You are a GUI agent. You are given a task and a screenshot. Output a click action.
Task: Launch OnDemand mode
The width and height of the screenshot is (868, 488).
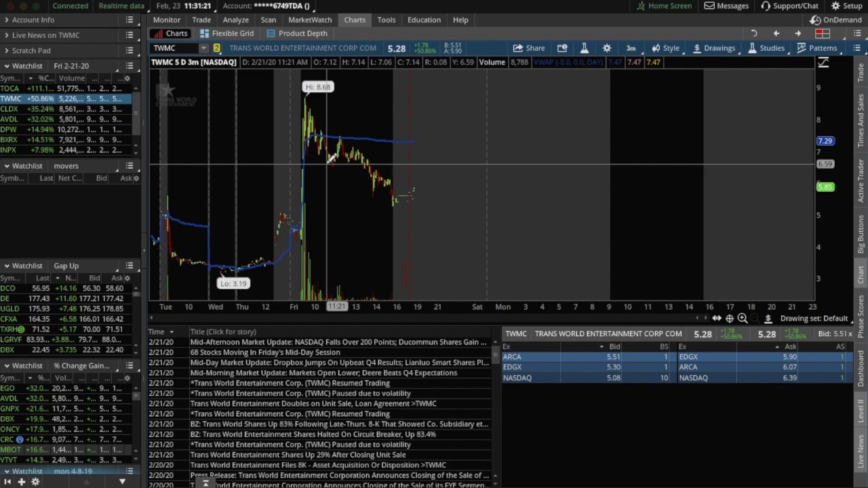(835, 20)
